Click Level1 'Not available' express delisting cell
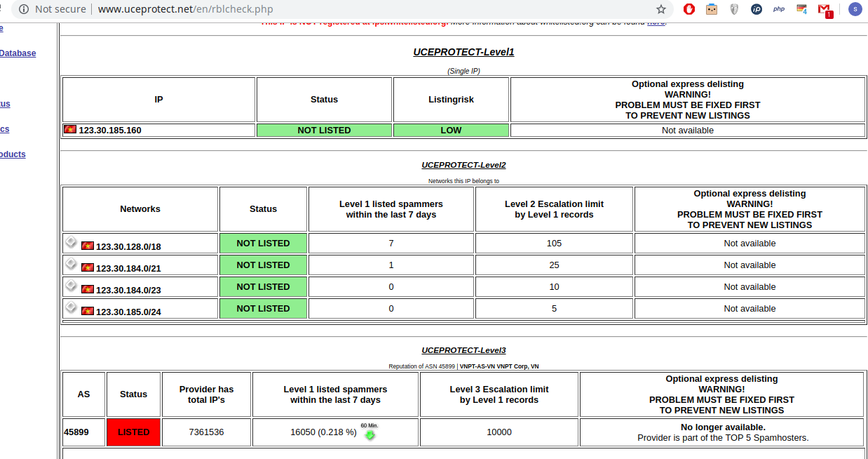 pyautogui.click(x=688, y=131)
